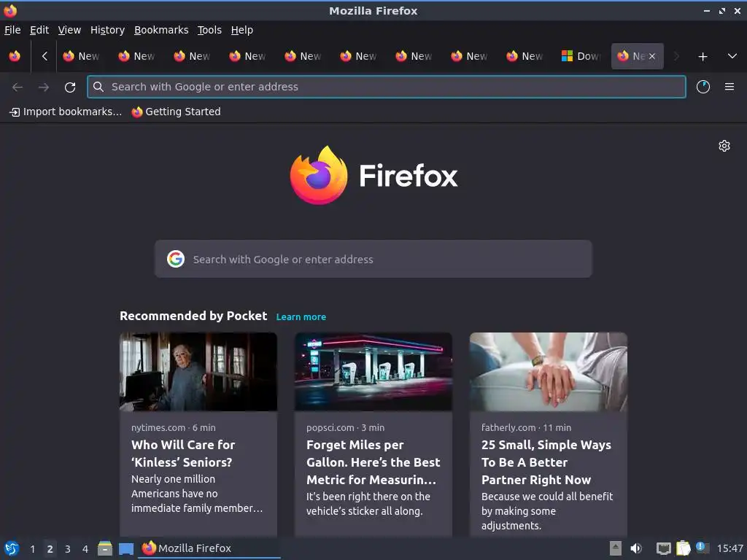
Task: Open "25 Small, Simple Ways" headline
Action: coord(546,462)
